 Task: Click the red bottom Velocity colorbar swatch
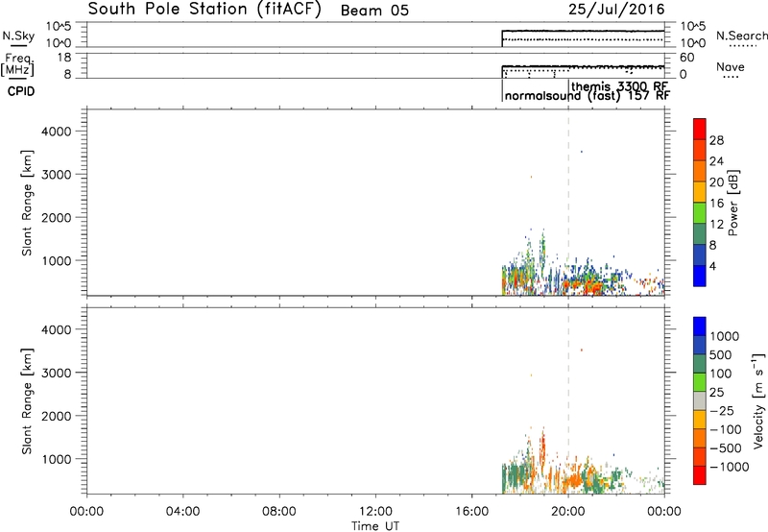point(700,475)
